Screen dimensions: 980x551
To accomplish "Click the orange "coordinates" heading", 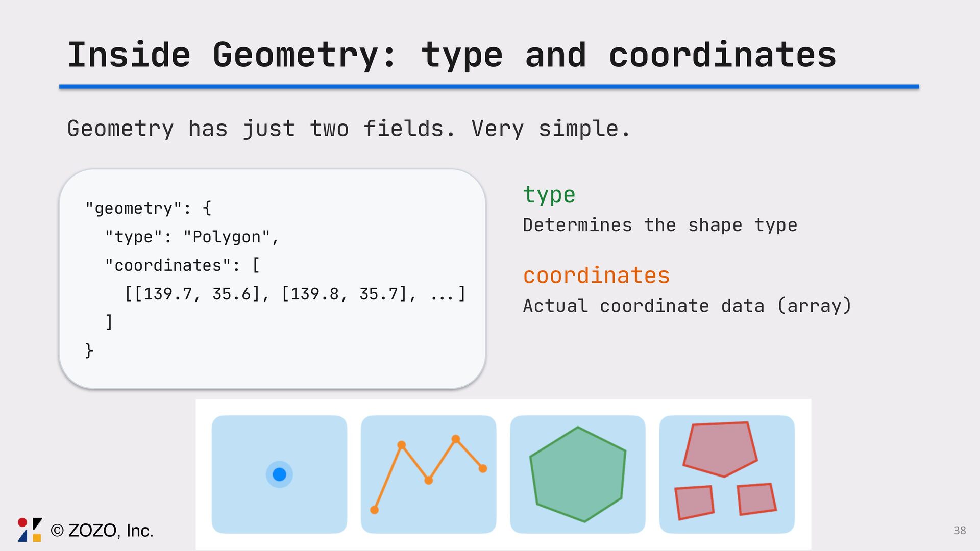I will [596, 275].
